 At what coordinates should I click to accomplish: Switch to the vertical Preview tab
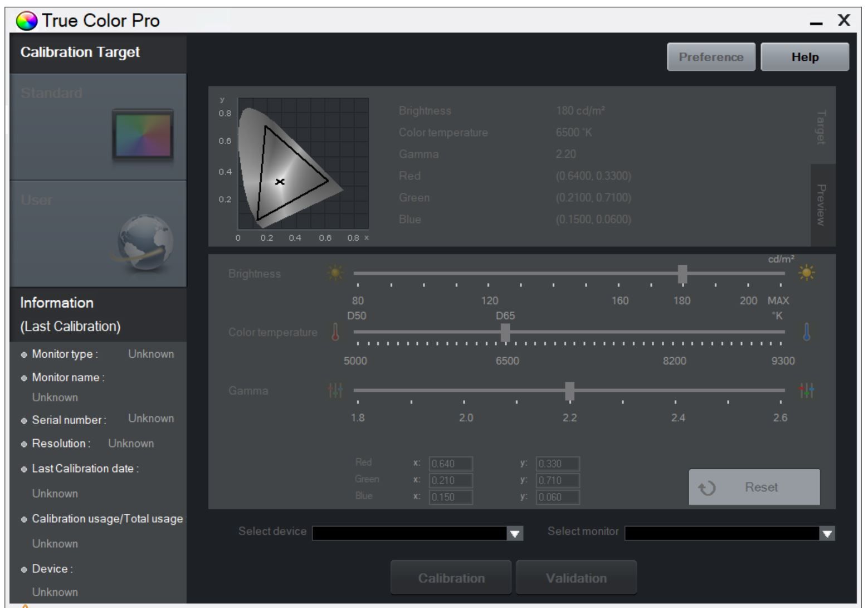(821, 205)
